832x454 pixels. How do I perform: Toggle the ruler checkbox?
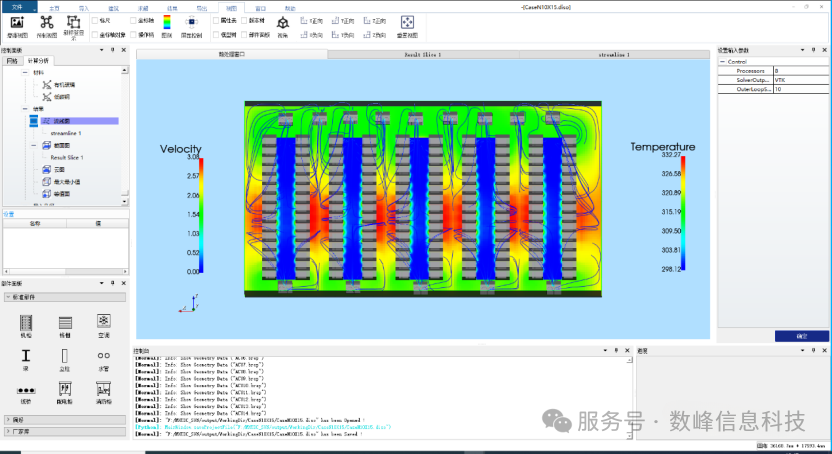point(95,21)
